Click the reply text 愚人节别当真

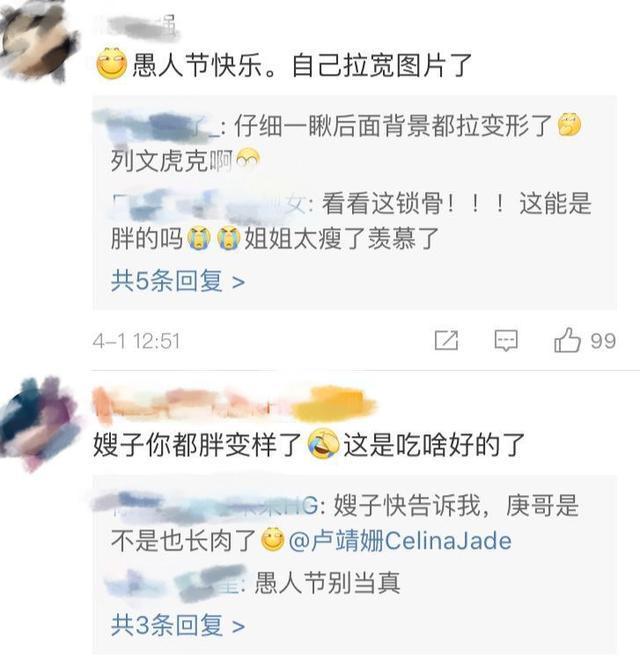coord(327,583)
